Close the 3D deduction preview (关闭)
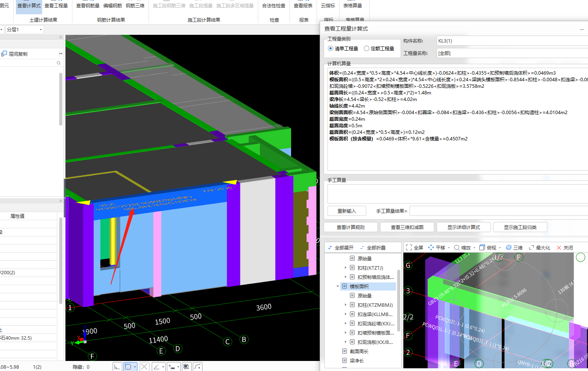Screen dimensions: 588x371 (565, 248)
